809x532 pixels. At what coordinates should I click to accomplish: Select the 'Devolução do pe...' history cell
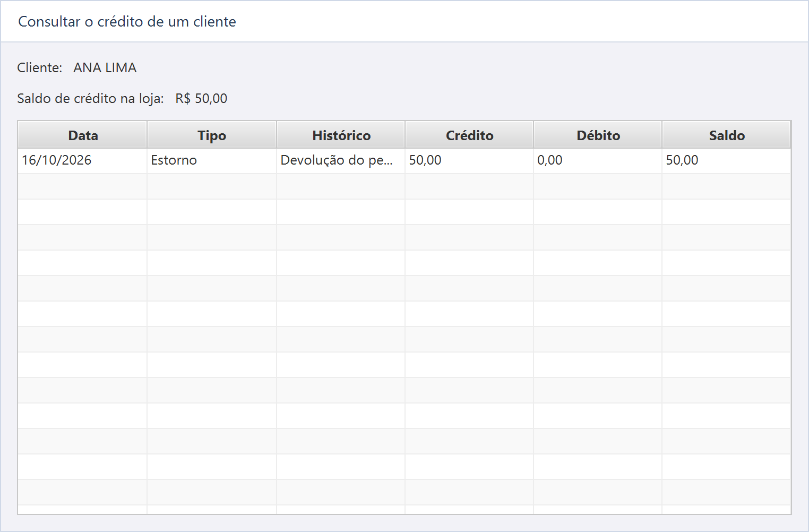(x=341, y=160)
